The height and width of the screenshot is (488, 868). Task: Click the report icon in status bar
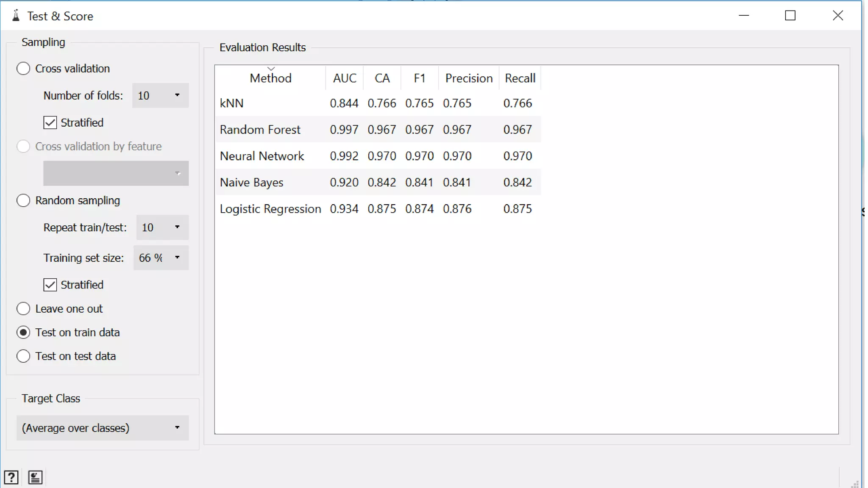pos(35,477)
